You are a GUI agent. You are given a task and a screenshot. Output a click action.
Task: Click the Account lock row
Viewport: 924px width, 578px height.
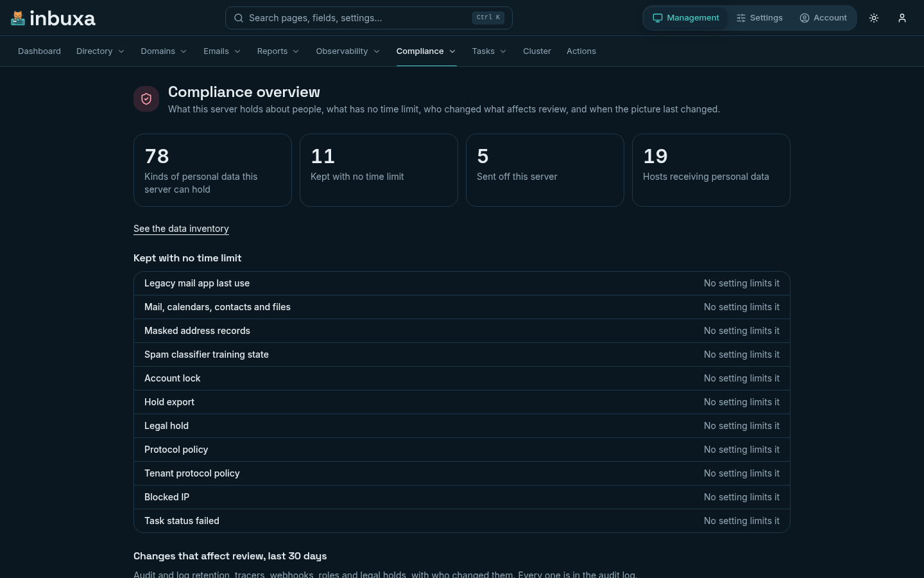pyautogui.click(x=462, y=378)
